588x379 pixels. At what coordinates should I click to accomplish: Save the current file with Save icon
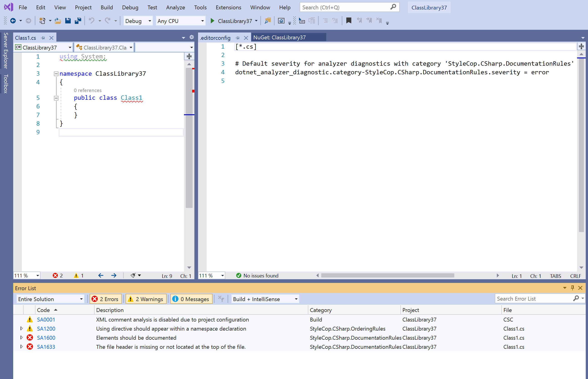click(68, 21)
